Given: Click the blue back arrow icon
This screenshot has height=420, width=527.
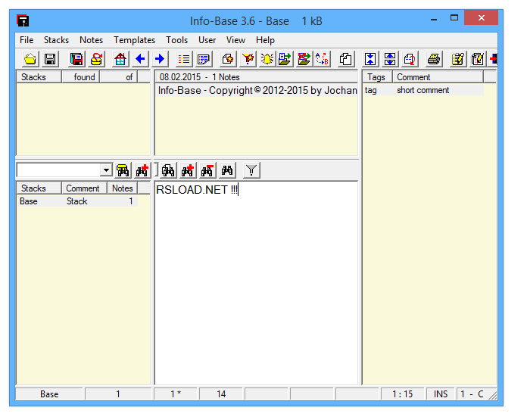Looking at the screenshot, I should click(140, 59).
